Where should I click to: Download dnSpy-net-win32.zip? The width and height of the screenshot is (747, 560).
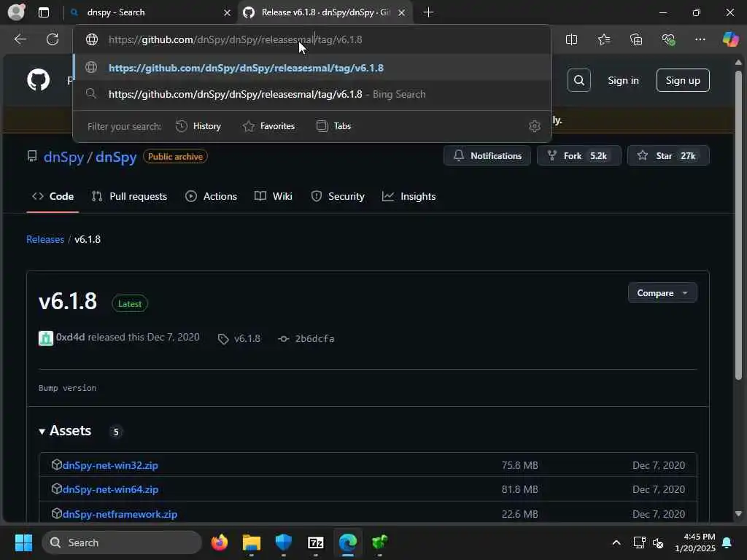pos(110,465)
